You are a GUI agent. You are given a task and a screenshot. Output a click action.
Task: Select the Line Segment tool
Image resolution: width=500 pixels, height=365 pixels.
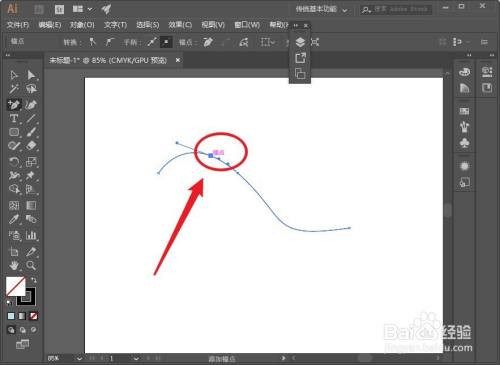tap(31, 118)
